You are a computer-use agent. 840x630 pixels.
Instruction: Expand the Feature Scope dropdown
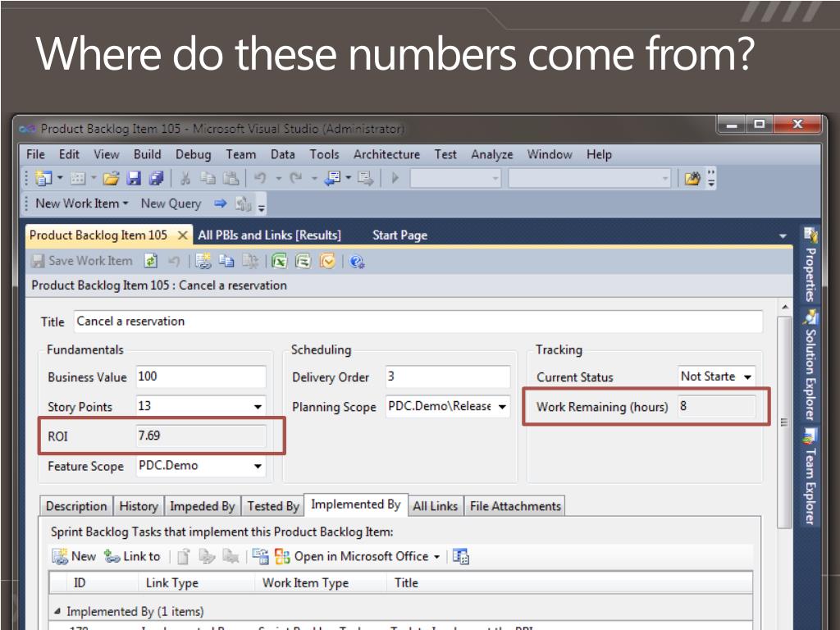[258, 466]
